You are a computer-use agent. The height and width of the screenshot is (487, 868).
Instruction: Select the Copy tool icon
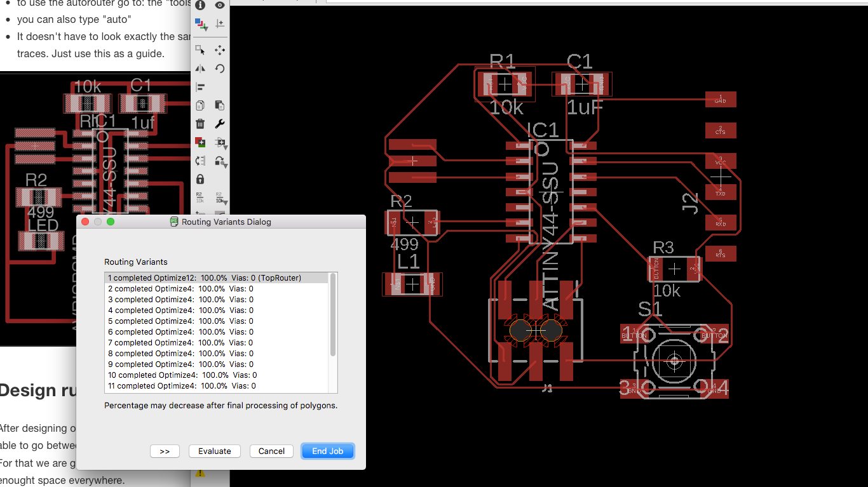(x=200, y=105)
